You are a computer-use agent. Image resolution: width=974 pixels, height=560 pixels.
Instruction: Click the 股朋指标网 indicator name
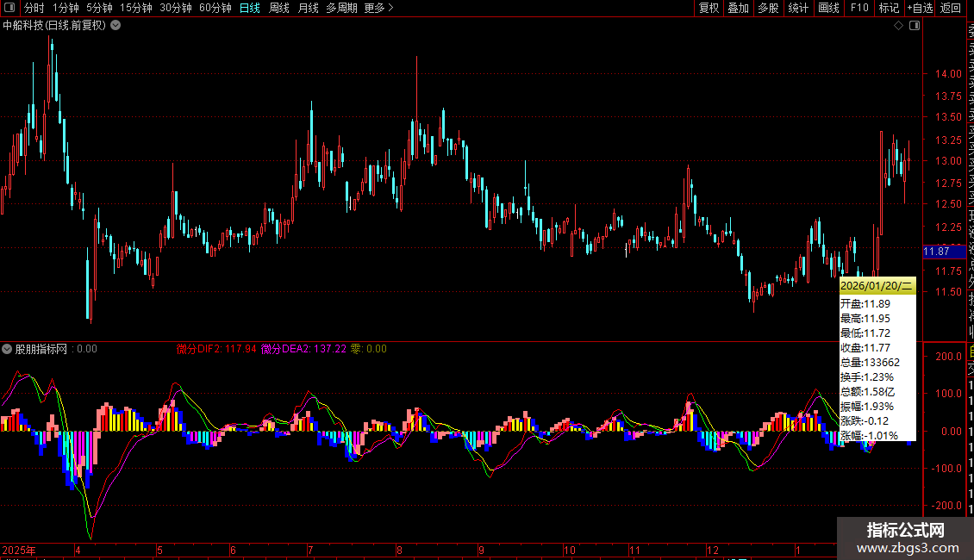(x=41, y=349)
